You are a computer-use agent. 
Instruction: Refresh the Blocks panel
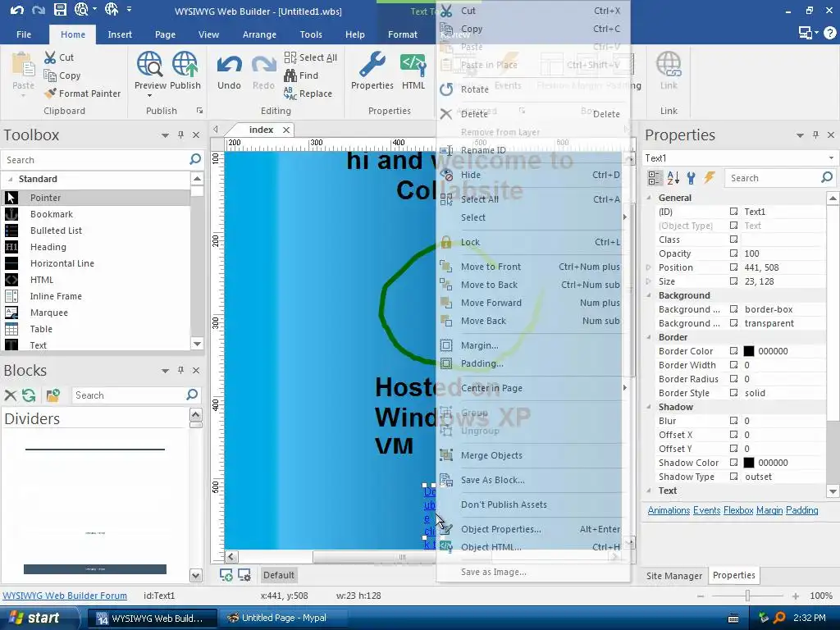(29, 395)
